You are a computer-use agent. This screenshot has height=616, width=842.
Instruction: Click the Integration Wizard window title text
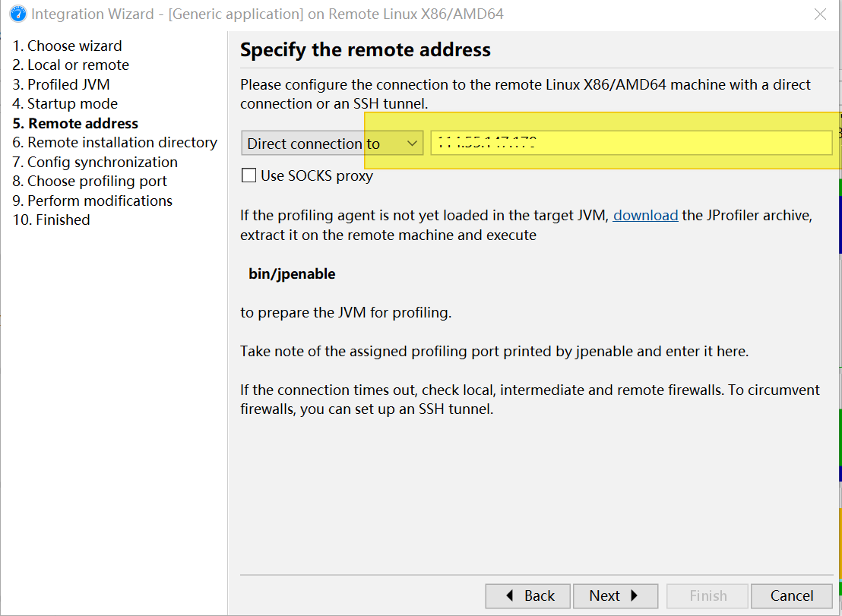point(267,14)
